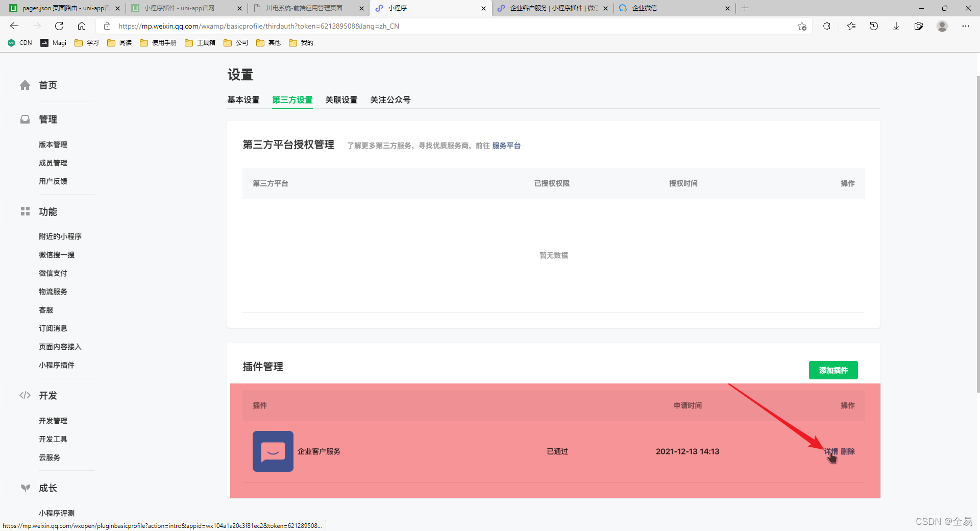Open the 服务平台 link
Screen dimensions: 980x531
click(506, 146)
